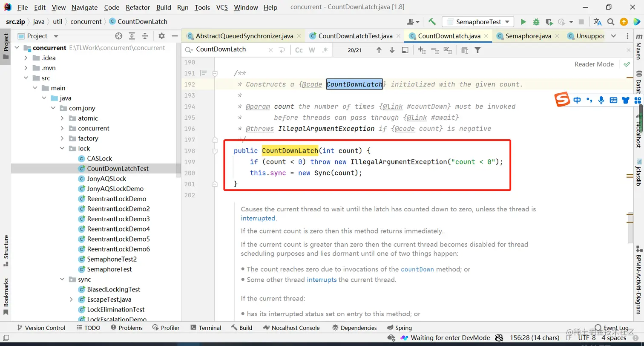Open the Event Log

pos(612,328)
